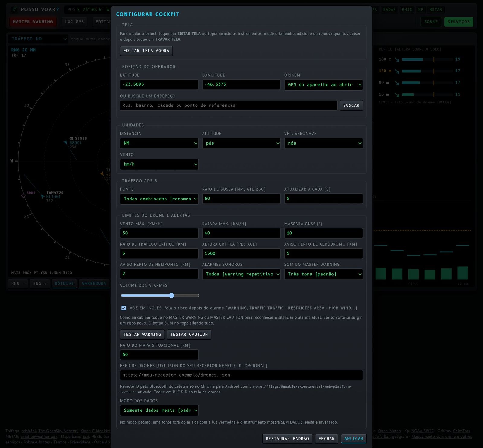Focus the Latitude input field
This screenshot has width=483, height=448.
[x=159, y=84]
